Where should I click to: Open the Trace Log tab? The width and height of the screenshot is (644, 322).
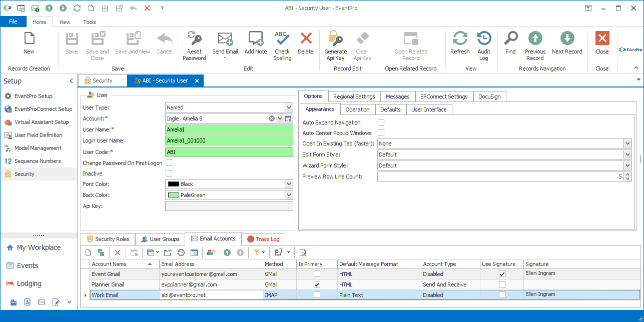coord(263,239)
